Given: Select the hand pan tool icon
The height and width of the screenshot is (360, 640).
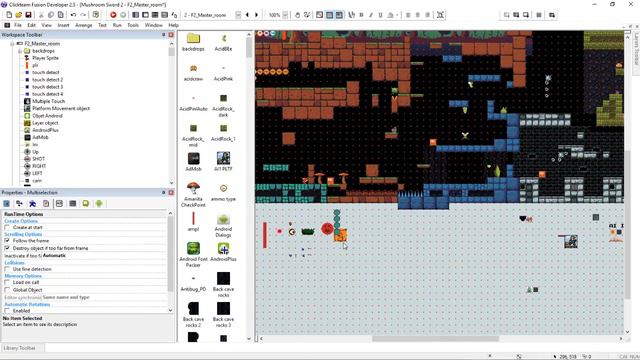Looking at the screenshot, I should coord(298,15).
